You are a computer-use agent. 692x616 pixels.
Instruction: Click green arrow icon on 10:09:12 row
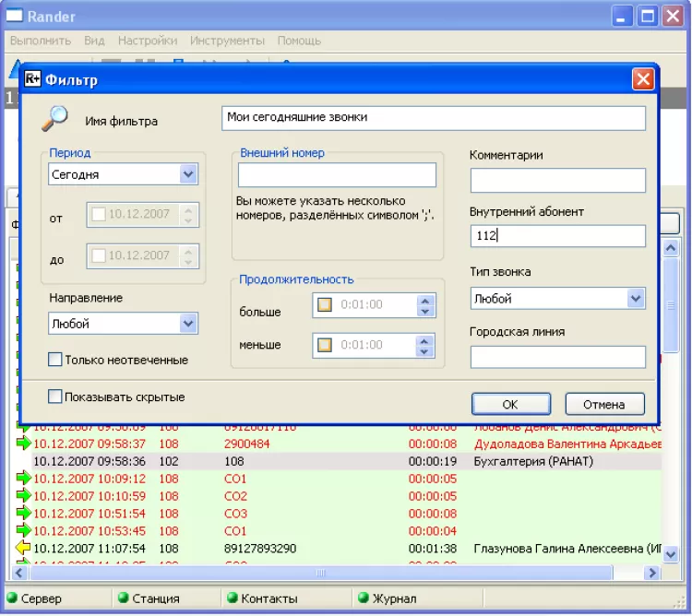click(x=23, y=478)
